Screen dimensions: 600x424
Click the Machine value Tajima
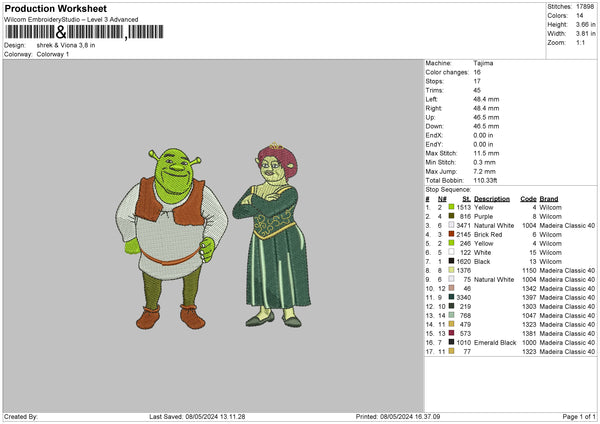click(483, 62)
